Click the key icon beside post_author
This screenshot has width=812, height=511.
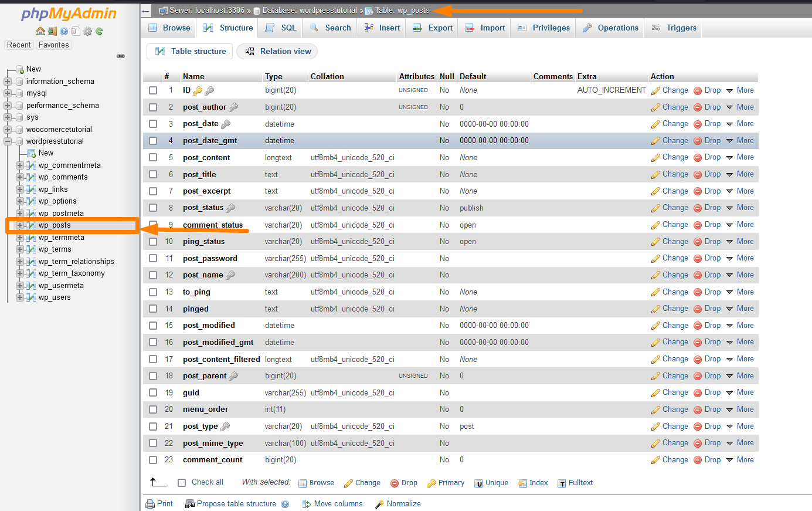pos(233,107)
